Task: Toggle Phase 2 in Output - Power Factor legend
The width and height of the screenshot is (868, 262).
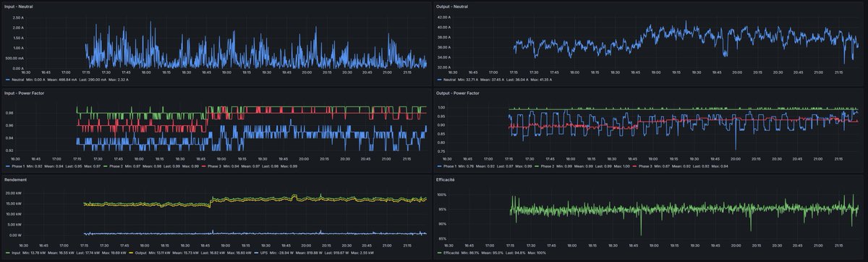Action: (548, 166)
